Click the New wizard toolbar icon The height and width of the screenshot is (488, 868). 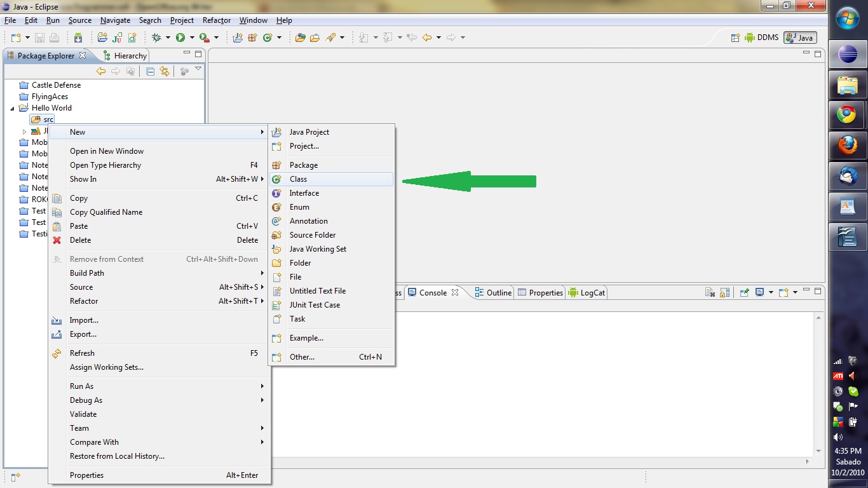[15, 37]
